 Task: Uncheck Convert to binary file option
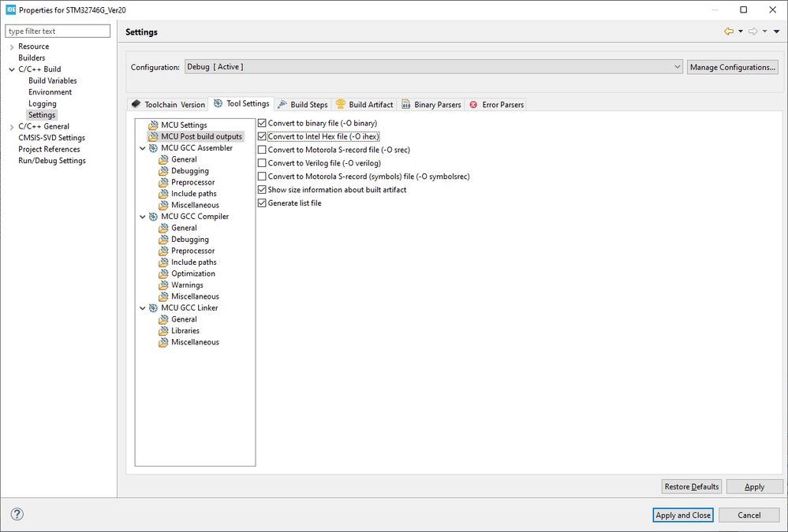[262, 123]
